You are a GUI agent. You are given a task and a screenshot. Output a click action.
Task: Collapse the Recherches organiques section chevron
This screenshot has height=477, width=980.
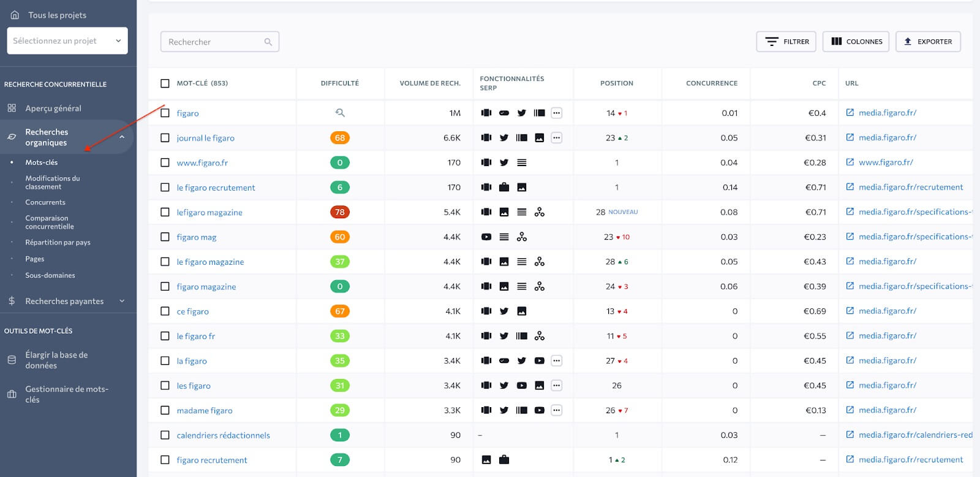pos(122,137)
